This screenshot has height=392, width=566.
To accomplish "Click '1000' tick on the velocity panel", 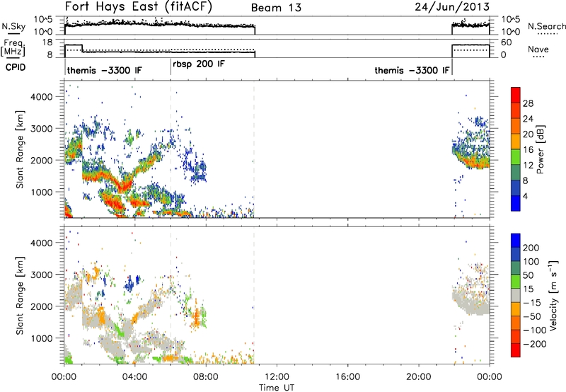I will coord(42,338).
